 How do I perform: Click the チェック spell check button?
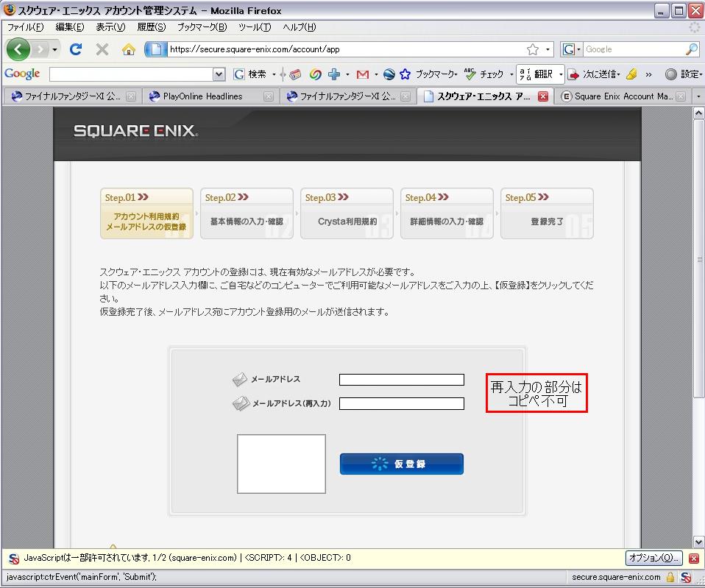484,74
